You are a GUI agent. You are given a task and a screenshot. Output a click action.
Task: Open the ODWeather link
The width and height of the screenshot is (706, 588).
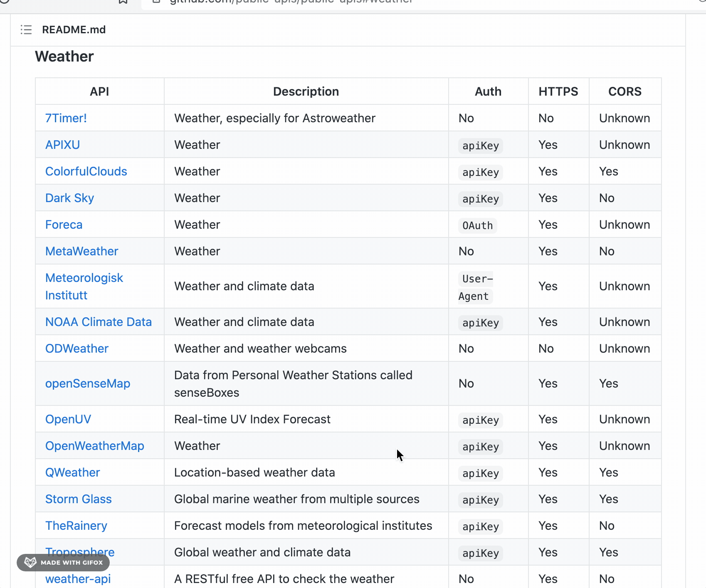click(x=77, y=348)
